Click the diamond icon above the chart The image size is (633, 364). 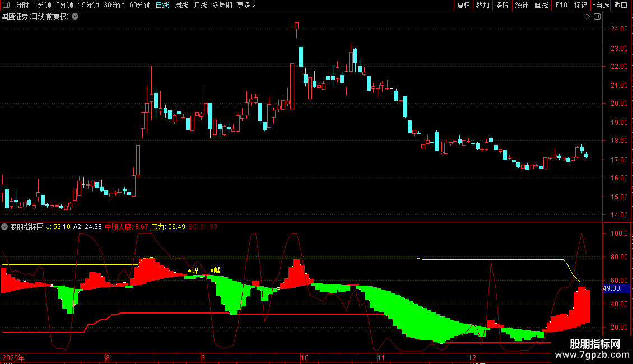pos(587,17)
